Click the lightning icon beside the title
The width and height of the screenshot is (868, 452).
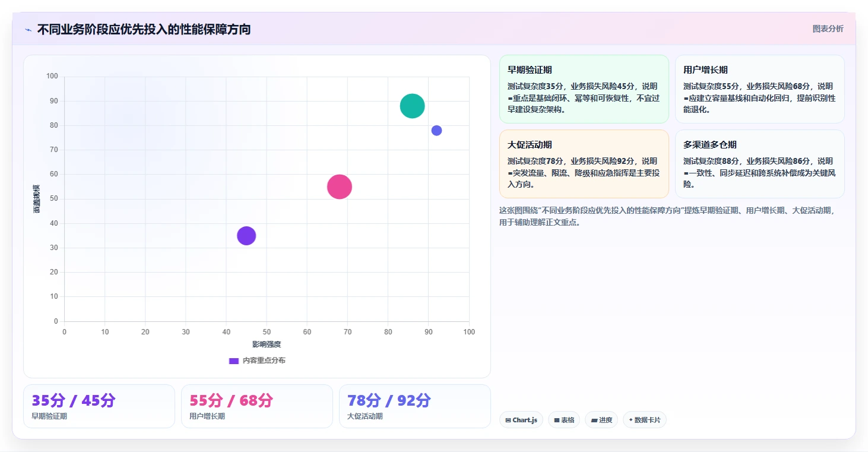coord(28,30)
